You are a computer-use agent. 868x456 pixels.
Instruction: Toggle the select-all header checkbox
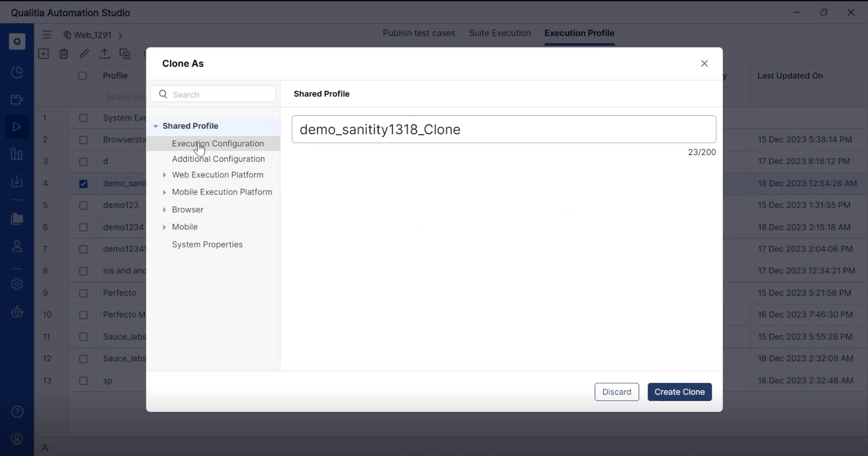[82, 76]
